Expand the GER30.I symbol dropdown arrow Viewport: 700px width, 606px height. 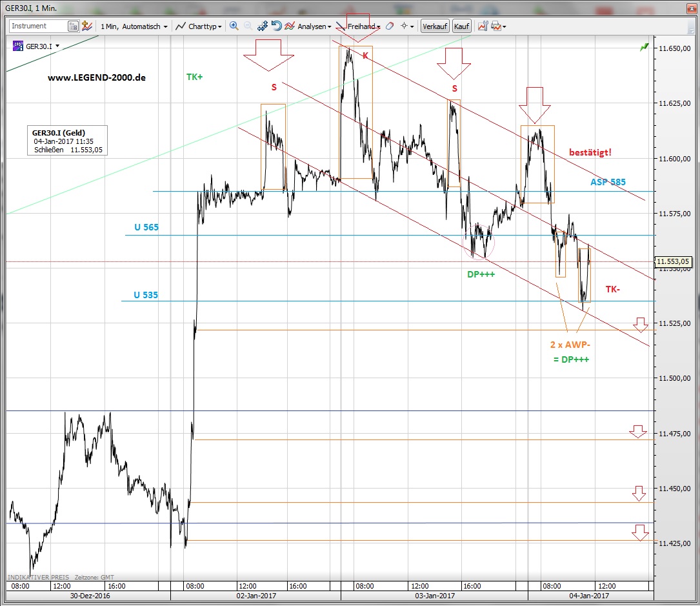[x=58, y=46]
